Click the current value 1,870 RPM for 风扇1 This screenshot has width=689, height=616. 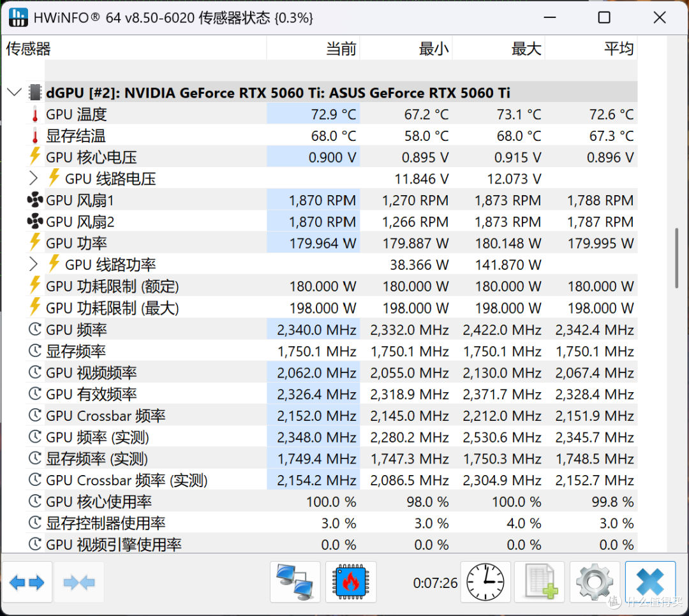(x=323, y=200)
